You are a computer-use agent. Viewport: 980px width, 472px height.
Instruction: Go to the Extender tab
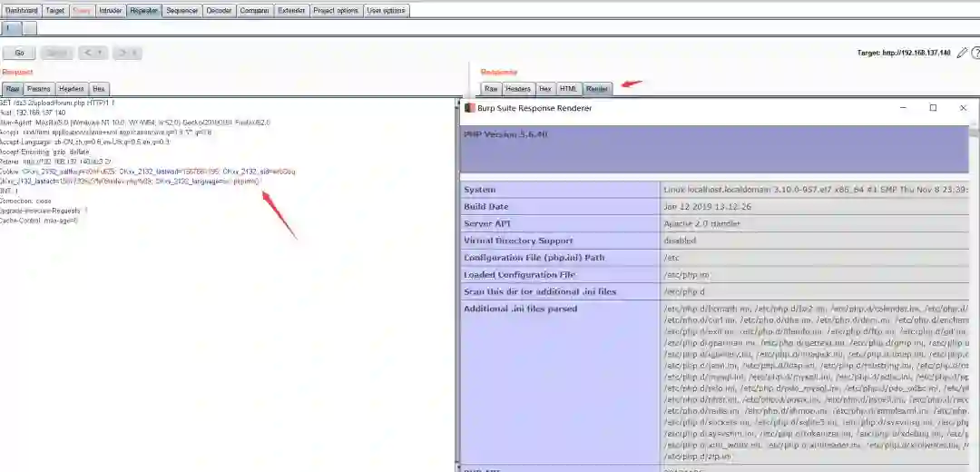point(292,11)
